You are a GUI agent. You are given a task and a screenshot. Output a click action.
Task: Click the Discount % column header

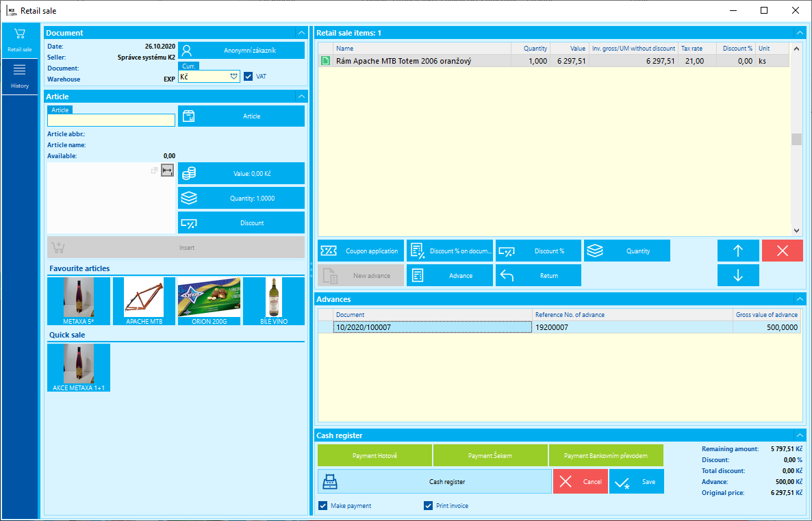point(736,48)
